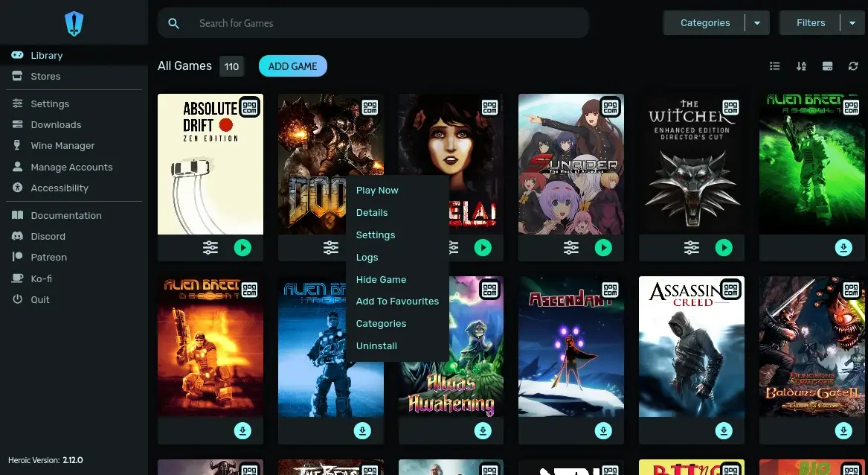
Task: Open Manage Accounts in the sidebar
Action: (x=71, y=167)
